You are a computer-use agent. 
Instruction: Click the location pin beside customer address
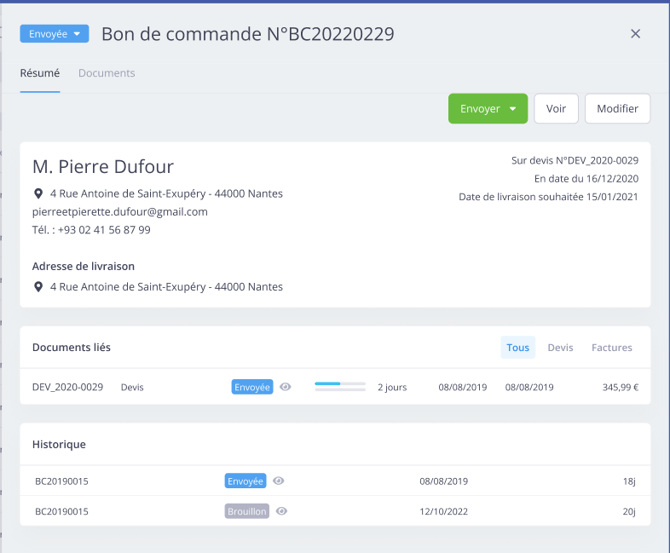(x=39, y=194)
